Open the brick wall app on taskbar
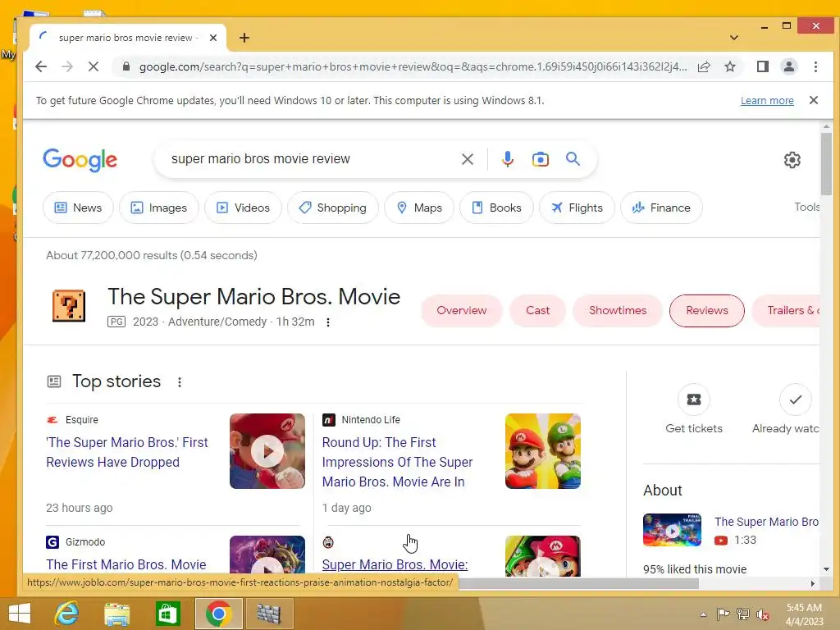The width and height of the screenshot is (840, 630). tap(269, 614)
